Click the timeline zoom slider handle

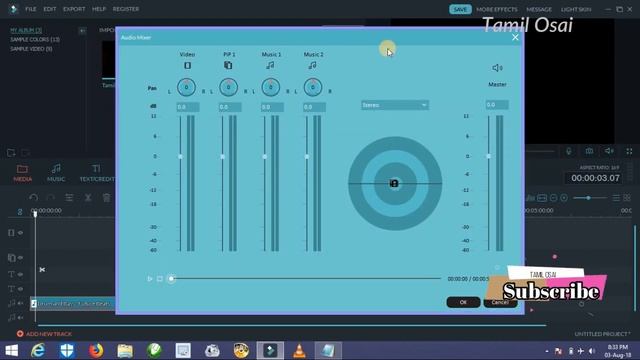pos(589,198)
